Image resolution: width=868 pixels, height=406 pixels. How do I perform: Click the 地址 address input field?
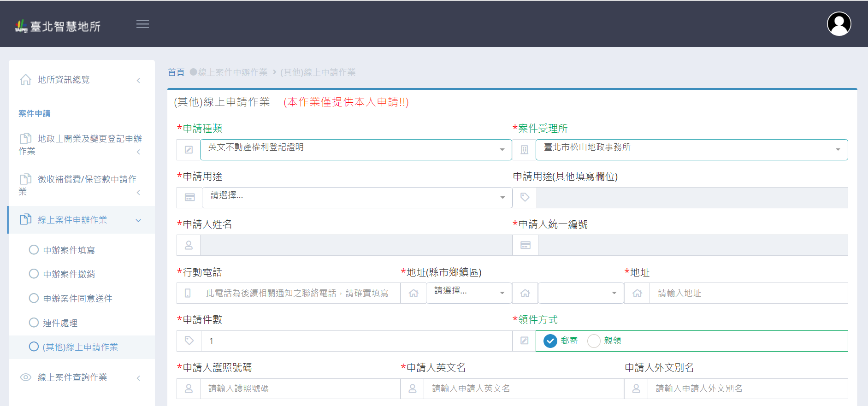(x=748, y=293)
